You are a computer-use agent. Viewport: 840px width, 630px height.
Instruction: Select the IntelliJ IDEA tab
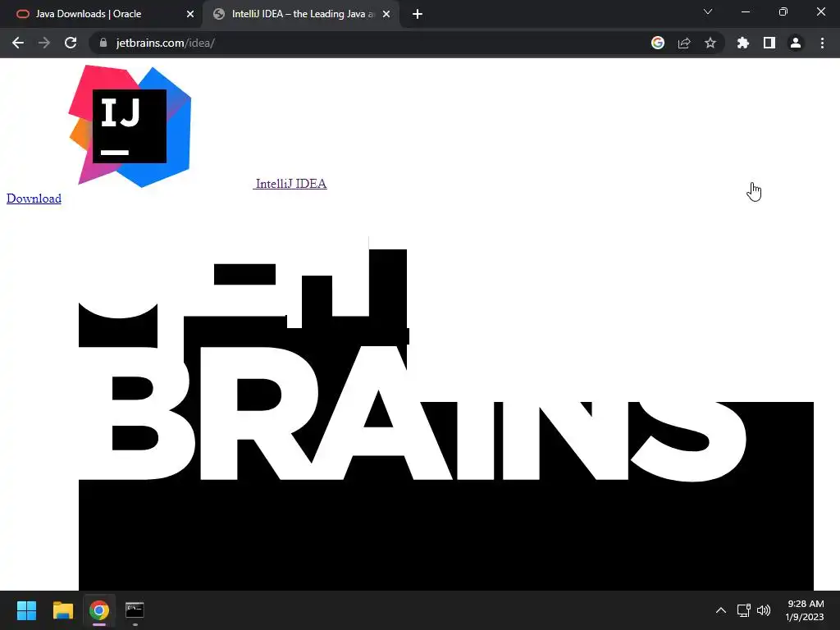pyautogui.click(x=301, y=14)
